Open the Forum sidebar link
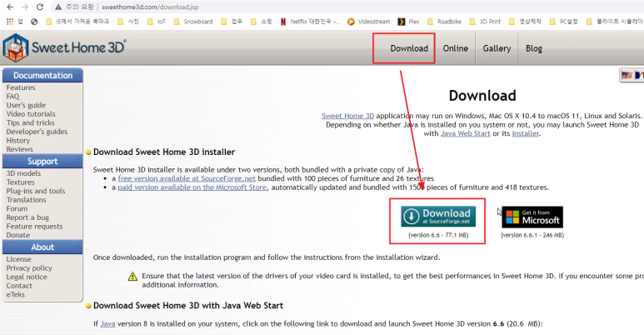 [17, 209]
